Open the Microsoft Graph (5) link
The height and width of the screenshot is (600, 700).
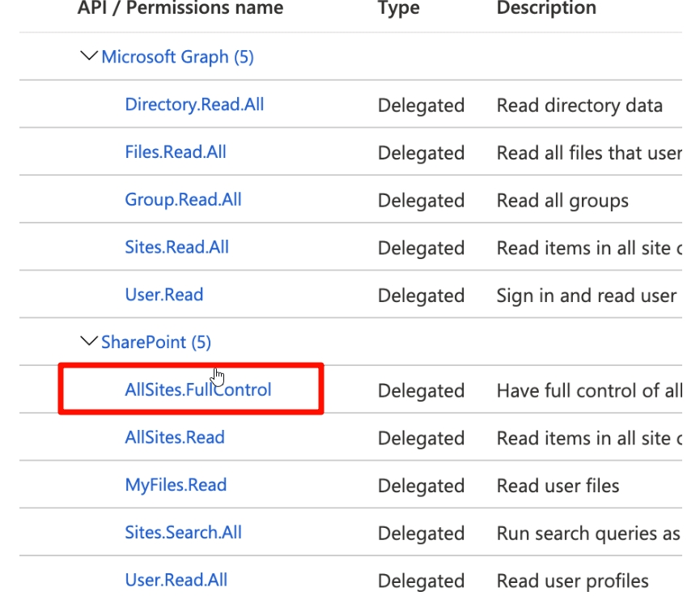[178, 57]
